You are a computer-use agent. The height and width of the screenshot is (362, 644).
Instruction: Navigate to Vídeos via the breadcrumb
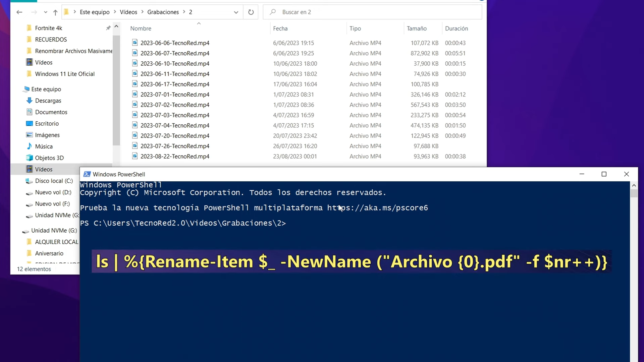[128, 11]
